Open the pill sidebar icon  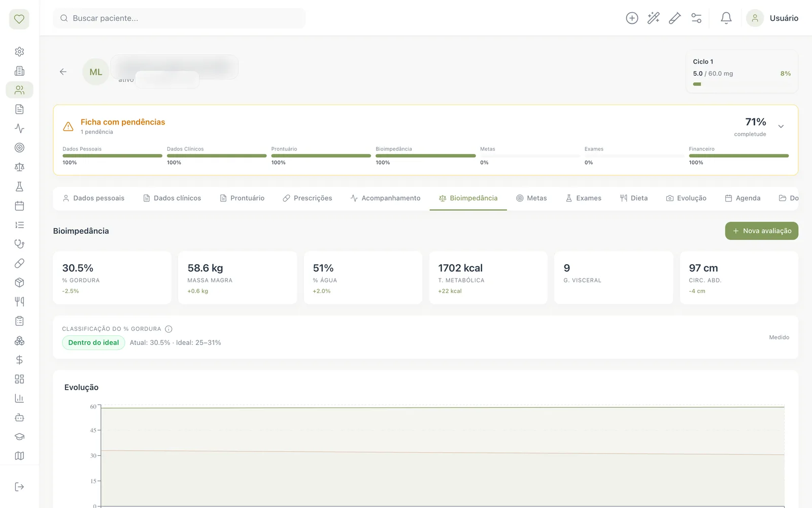[19, 263]
